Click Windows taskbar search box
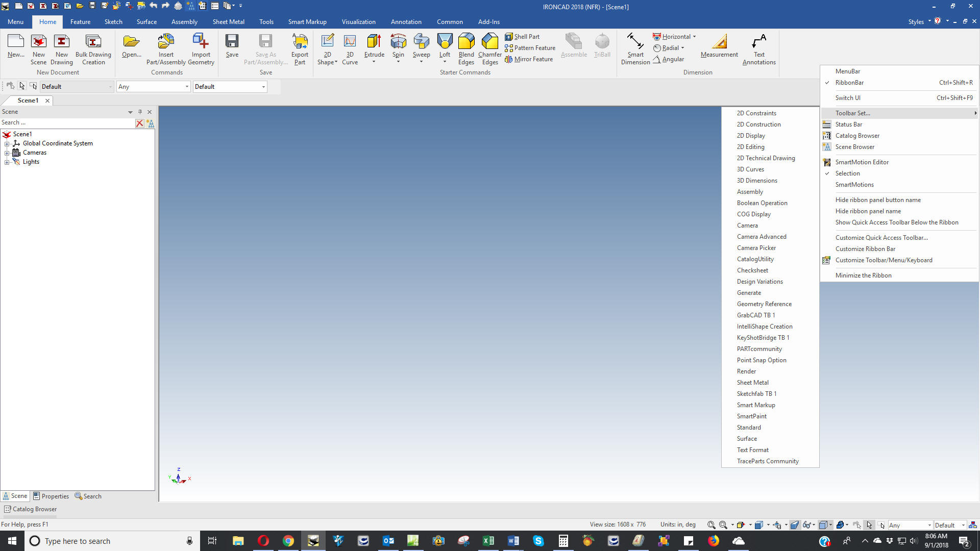Viewport: 980px width, 551px height. coord(112,541)
